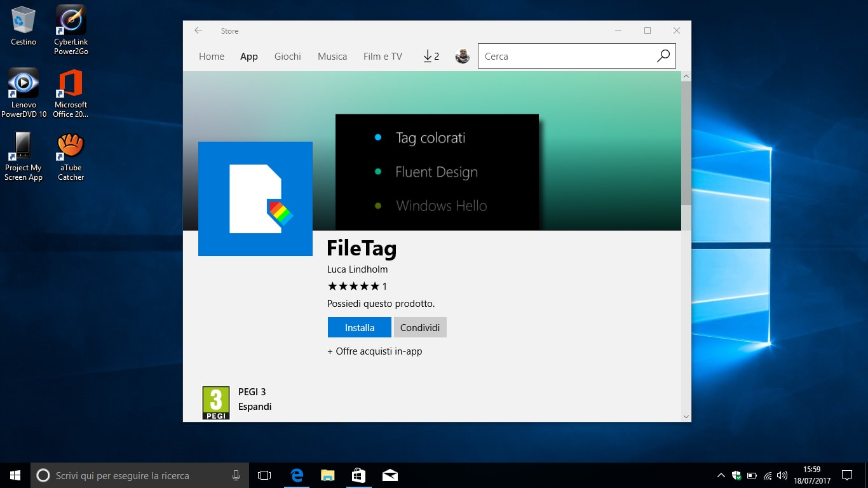Click the Store icon on taskbar

(x=358, y=475)
